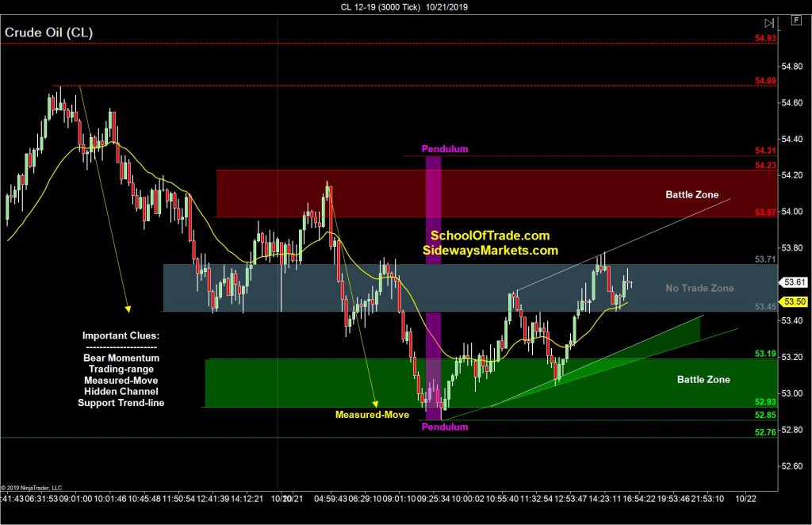Click the 54.80 price axis label
Screen dimensions: 812x525
(792, 67)
